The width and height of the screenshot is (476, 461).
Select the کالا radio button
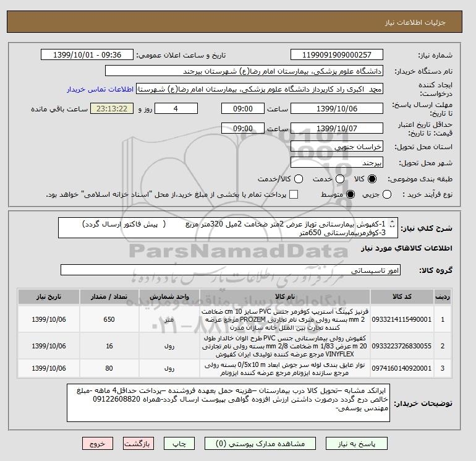coord(372,179)
